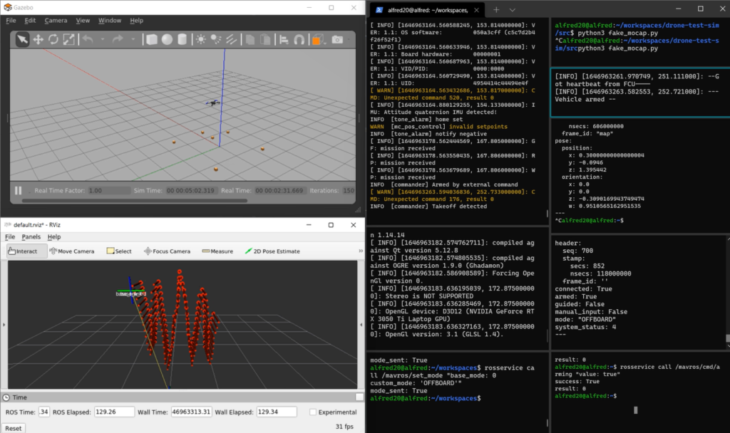Take a Gazebo screenshot with camera icon
Image resolution: width=730 pixels, height=433 pixels.
[338, 39]
